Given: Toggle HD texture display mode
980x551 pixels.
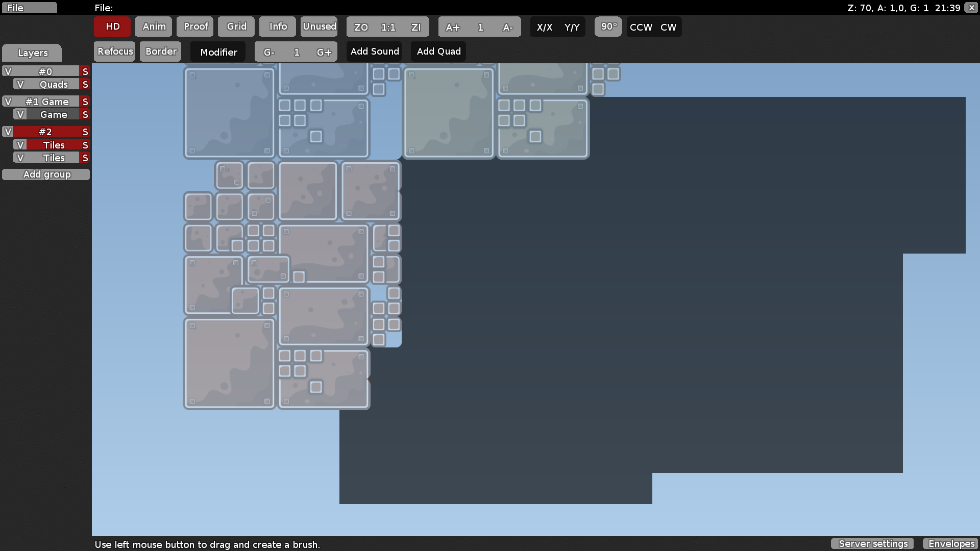Looking at the screenshot, I should pyautogui.click(x=112, y=27).
